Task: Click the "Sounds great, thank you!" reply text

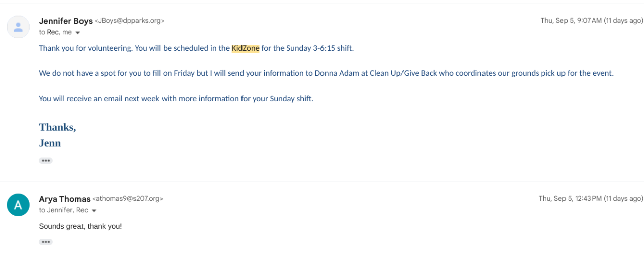Action: (x=80, y=226)
